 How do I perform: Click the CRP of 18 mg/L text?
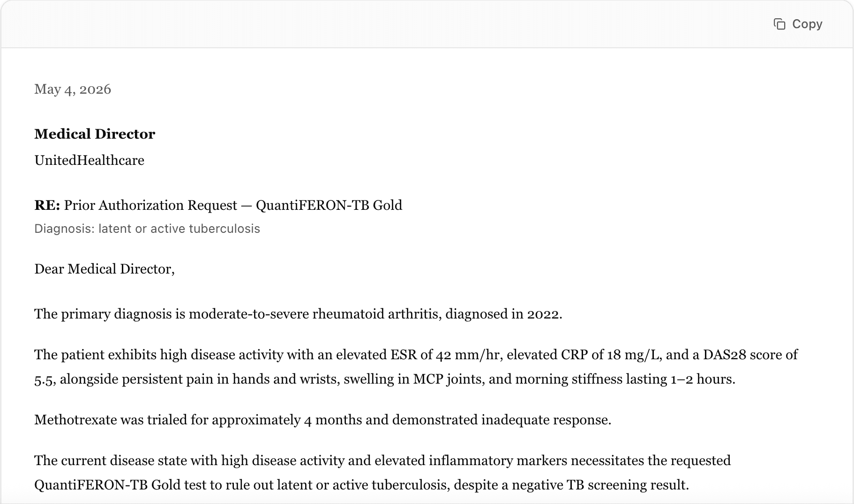pos(611,355)
